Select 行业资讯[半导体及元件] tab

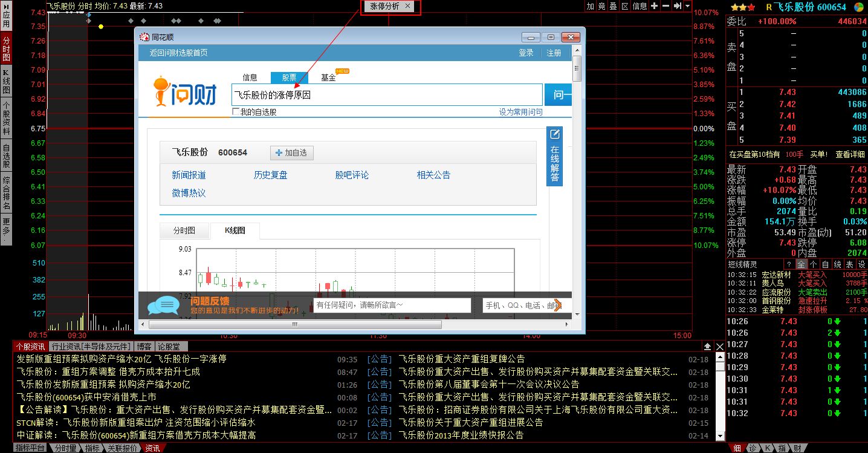coord(90,347)
